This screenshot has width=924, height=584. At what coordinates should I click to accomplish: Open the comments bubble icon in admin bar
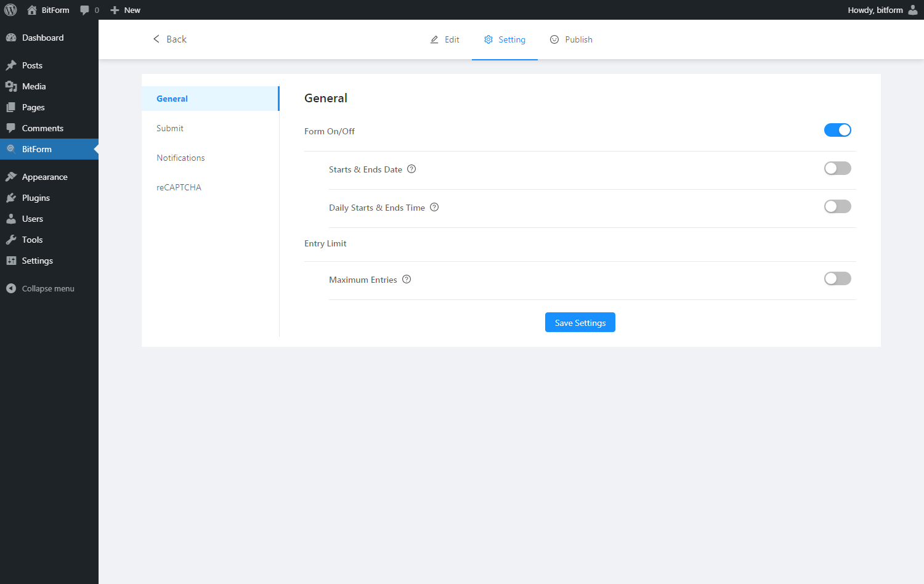tap(84, 10)
